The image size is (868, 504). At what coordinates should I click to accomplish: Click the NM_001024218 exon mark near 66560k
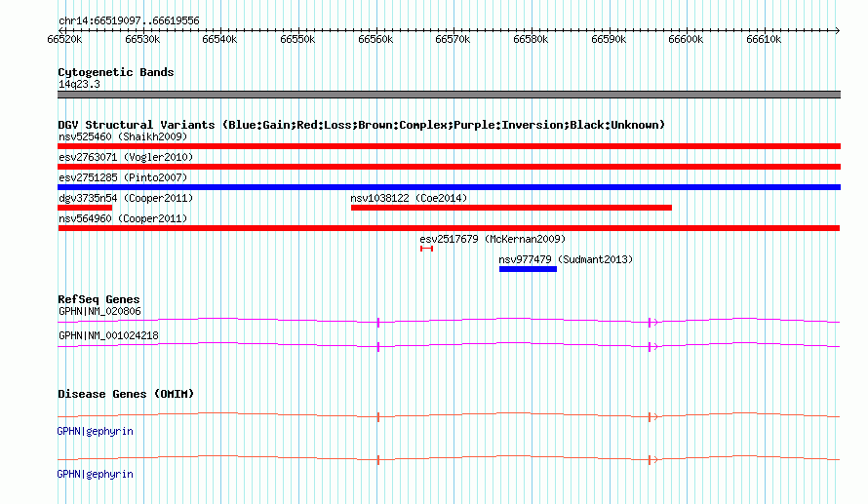[x=378, y=347]
